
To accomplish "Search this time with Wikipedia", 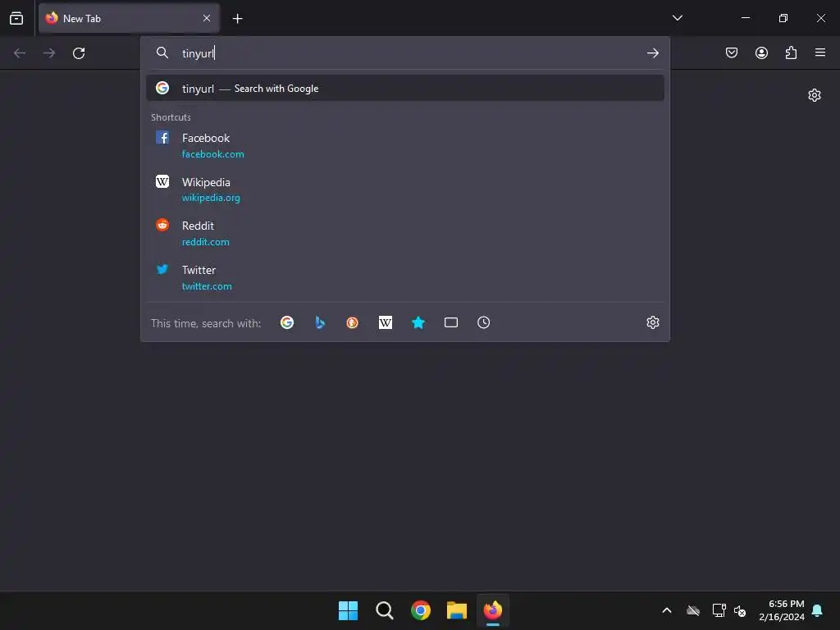I will tap(386, 322).
